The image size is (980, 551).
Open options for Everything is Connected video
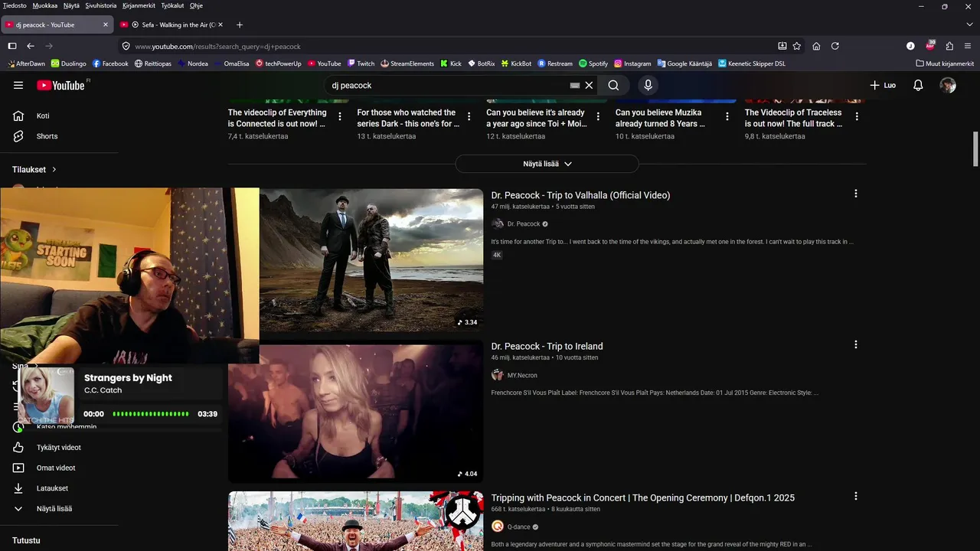tap(340, 117)
